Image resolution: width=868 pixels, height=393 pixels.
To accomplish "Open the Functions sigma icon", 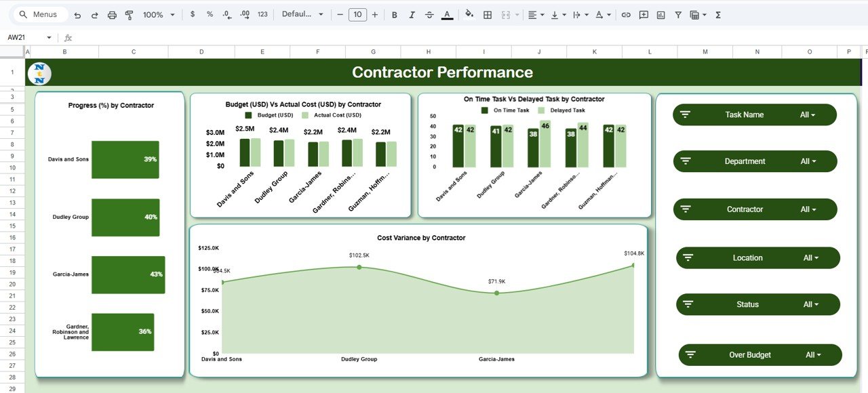I will pos(717,14).
